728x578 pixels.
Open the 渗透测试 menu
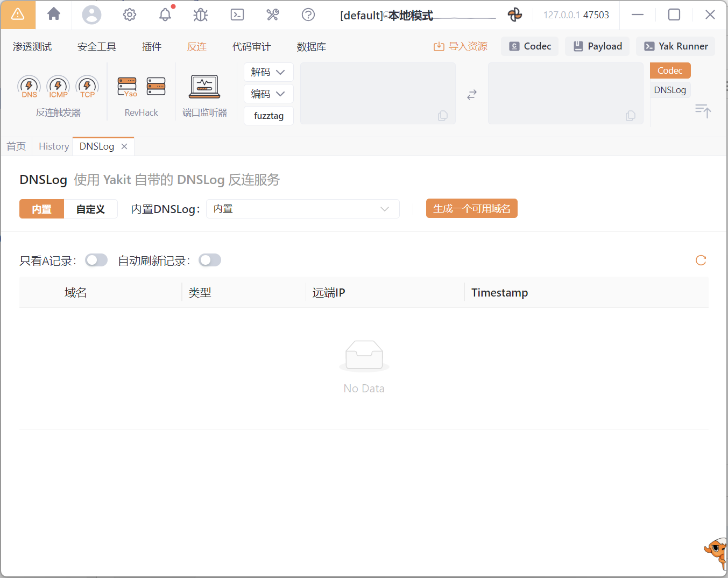(32, 47)
